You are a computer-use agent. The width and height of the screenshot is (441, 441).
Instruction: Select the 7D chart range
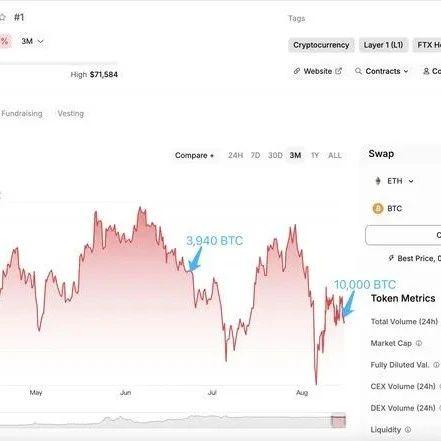click(x=255, y=155)
